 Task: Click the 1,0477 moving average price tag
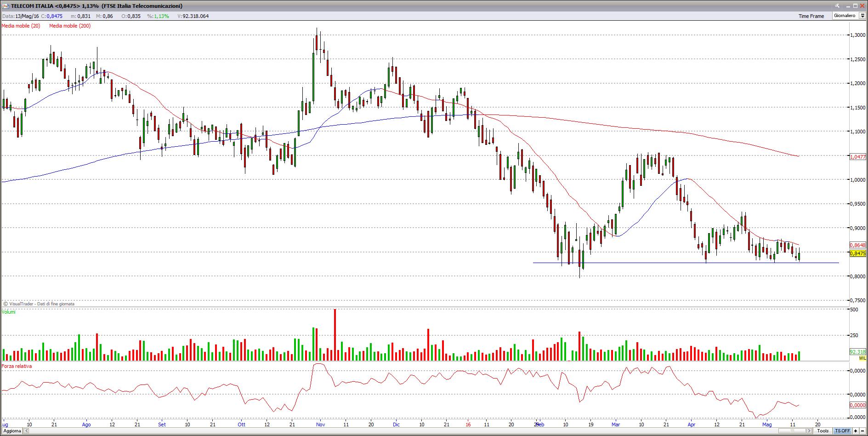click(857, 157)
